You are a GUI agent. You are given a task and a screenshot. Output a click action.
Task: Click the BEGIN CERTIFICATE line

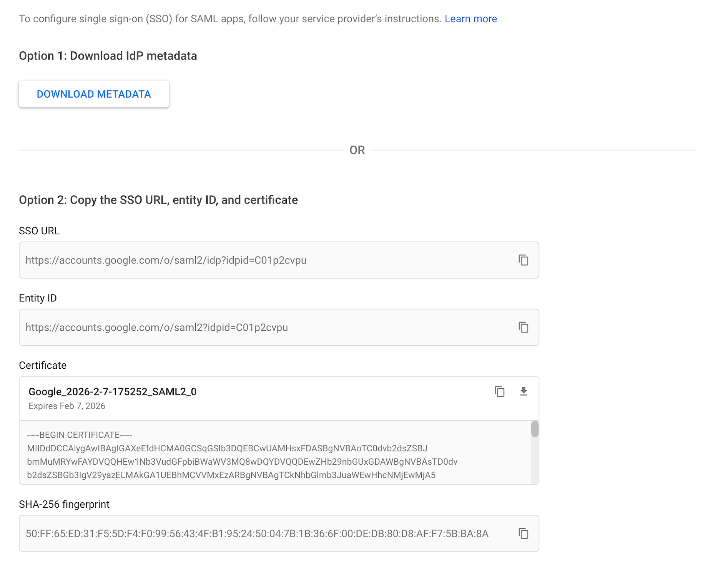pyautogui.click(x=80, y=435)
